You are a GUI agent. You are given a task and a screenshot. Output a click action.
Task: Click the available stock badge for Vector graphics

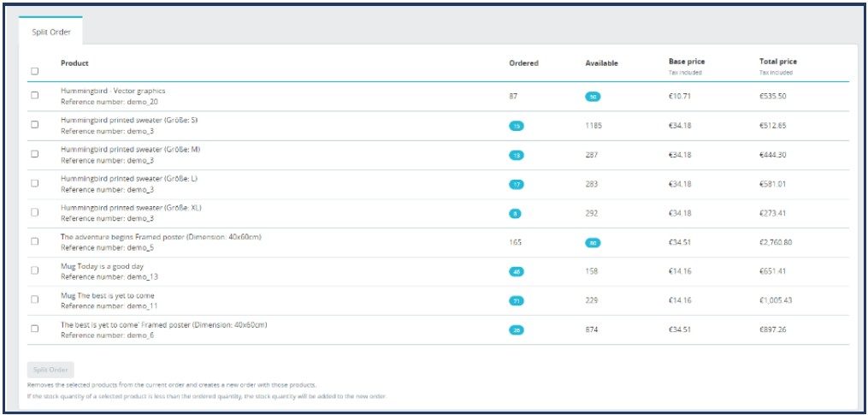coord(593,97)
